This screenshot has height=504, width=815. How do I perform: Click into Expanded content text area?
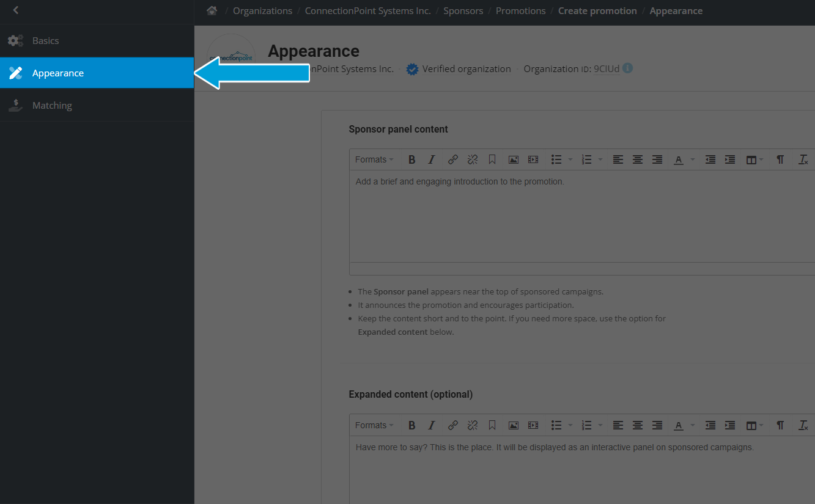(582, 470)
